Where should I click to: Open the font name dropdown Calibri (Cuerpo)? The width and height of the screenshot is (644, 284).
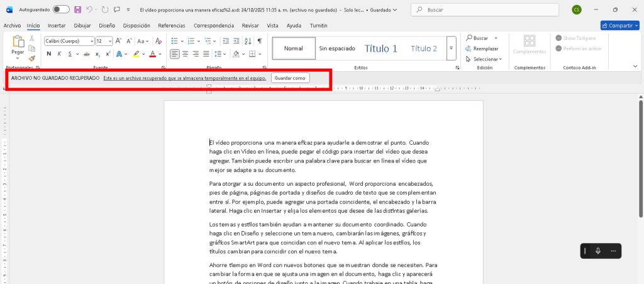(69, 41)
